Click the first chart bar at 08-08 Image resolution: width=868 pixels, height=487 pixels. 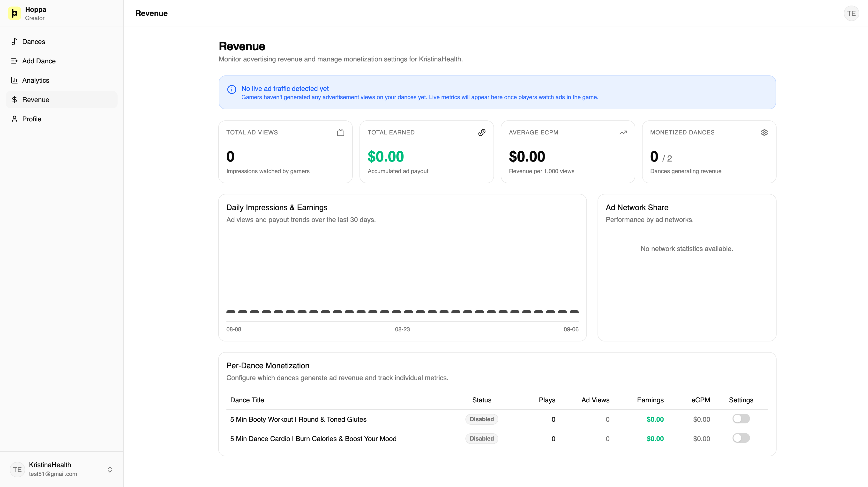[x=231, y=312]
